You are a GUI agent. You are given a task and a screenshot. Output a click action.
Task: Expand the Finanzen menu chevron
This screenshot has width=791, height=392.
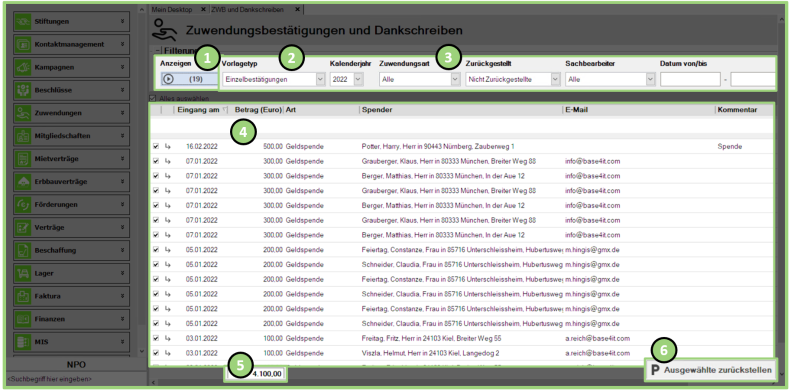(x=123, y=319)
